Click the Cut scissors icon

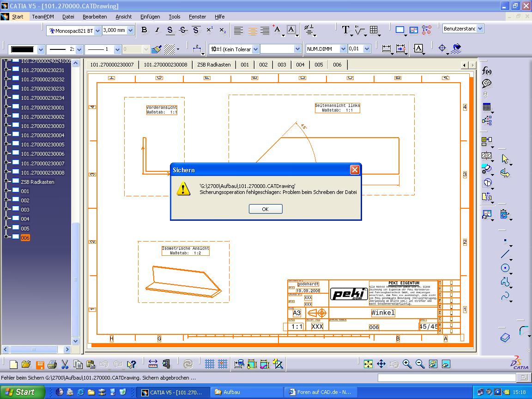(x=65, y=364)
